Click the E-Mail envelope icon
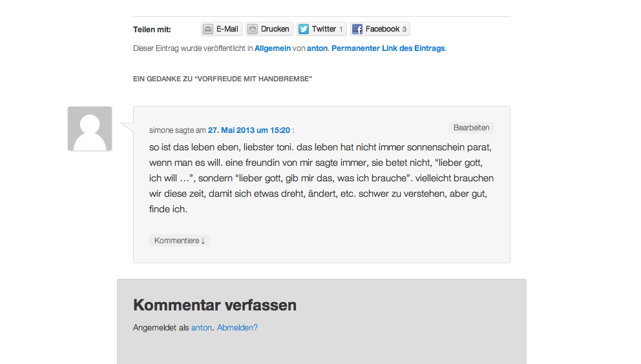The image size is (641, 364). (208, 29)
